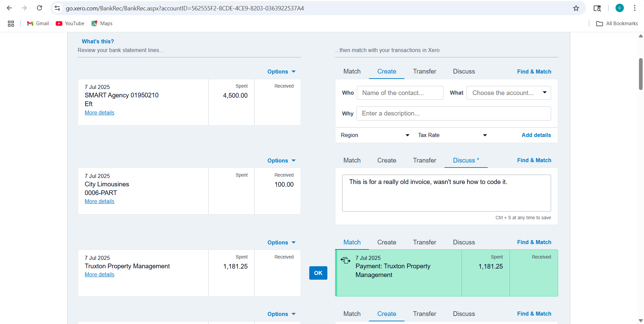
Task: Select the matched Payment: Truxton Property Management row
Action: [x=446, y=273]
